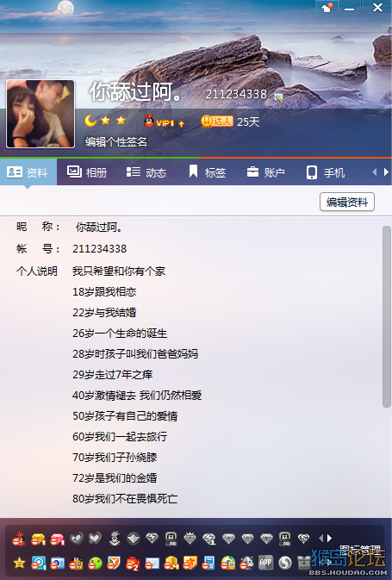Click the vertical scrollbar in profile details

pos(387,316)
